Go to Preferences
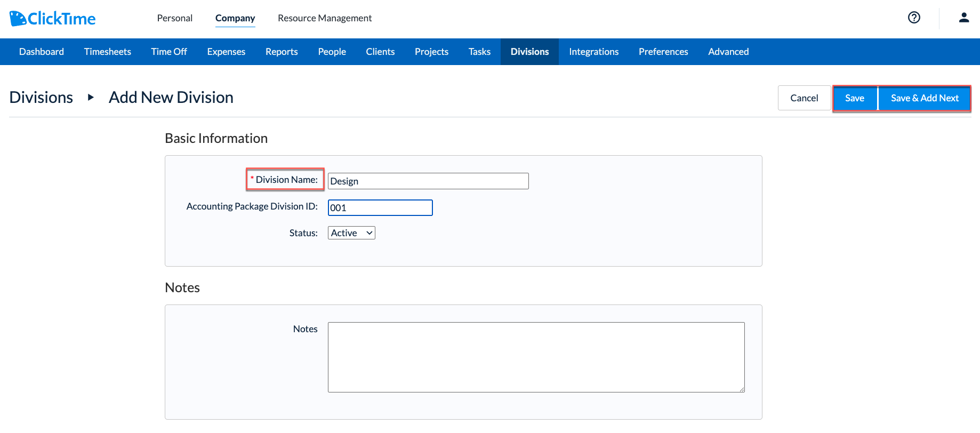This screenshot has width=980, height=433. 663,52
